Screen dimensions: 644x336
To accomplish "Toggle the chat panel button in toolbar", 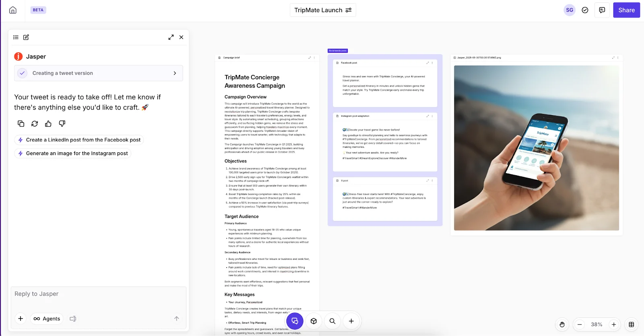I will point(295,321).
